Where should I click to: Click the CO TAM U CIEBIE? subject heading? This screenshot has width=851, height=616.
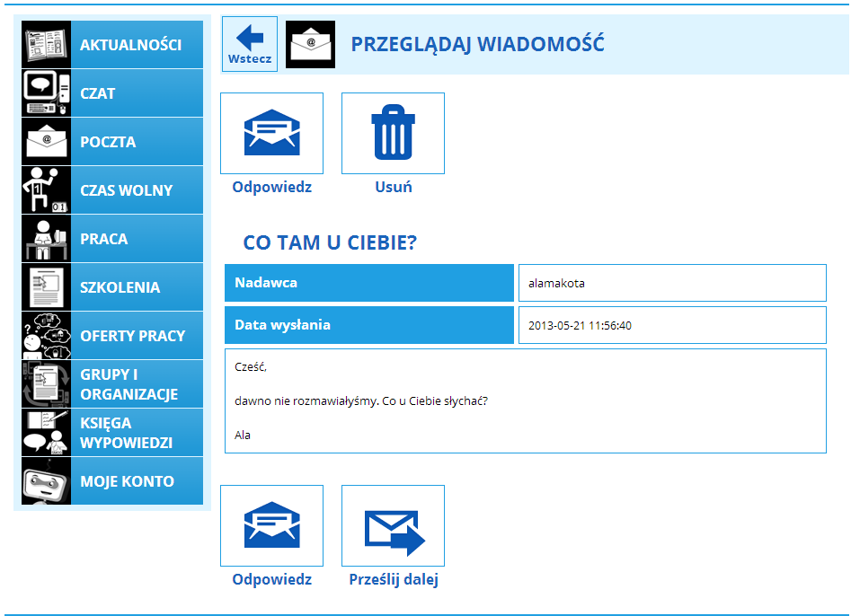pyautogui.click(x=330, y=242)
